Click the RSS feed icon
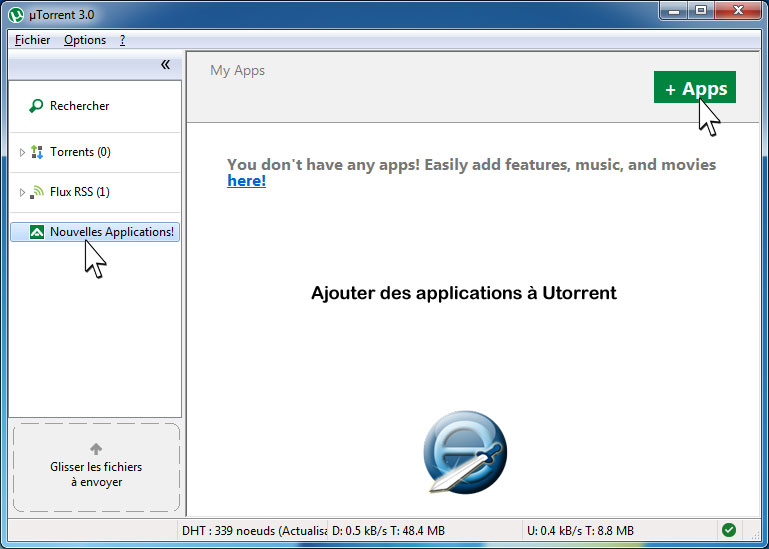The image size is (769, 549). tap(37, 192)
